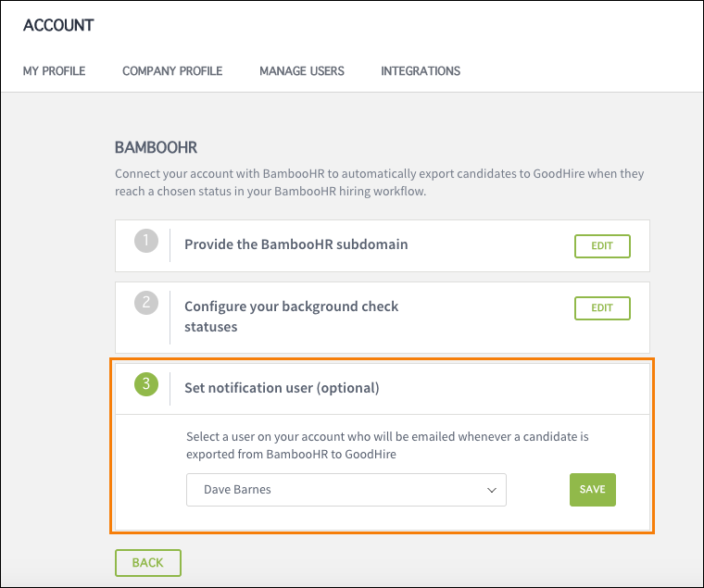Click the ACCOUNT page title

pos(58,25)
